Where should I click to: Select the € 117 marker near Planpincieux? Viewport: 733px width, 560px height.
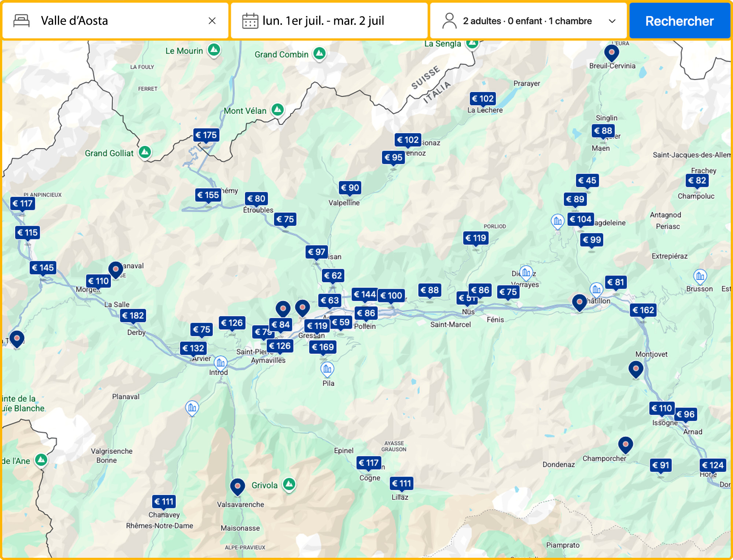pyautogui.click(x=23, y=204)
